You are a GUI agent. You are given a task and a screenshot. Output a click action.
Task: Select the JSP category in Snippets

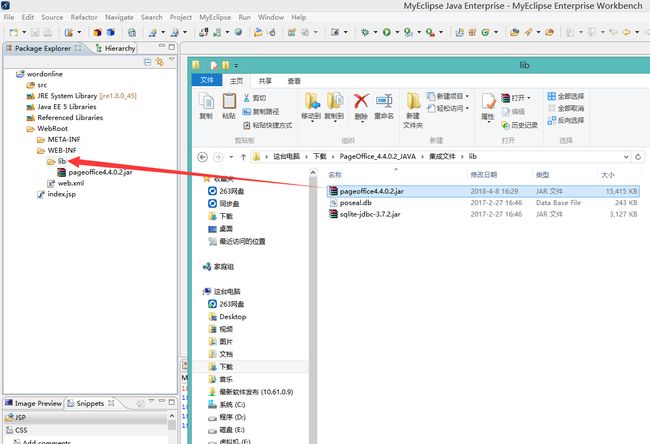click(x=85, y=417)
